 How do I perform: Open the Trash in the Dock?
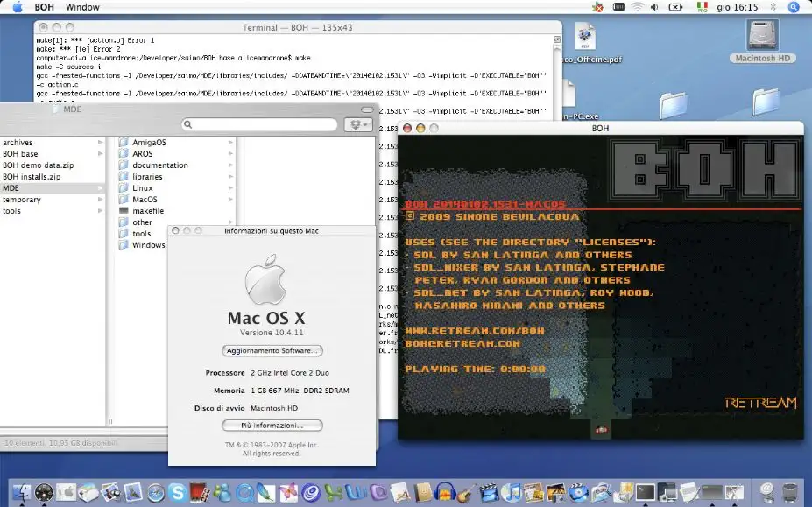(x=790, y=492)
